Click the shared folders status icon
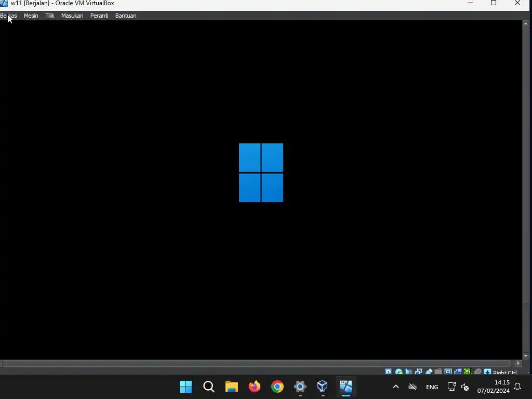532x399 pixels. tap(438, 371)
